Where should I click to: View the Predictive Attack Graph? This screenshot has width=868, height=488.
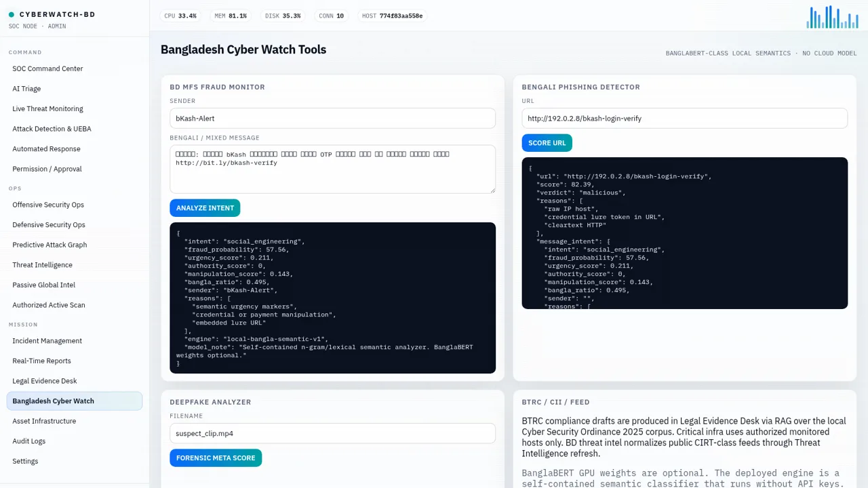[75, 245]
